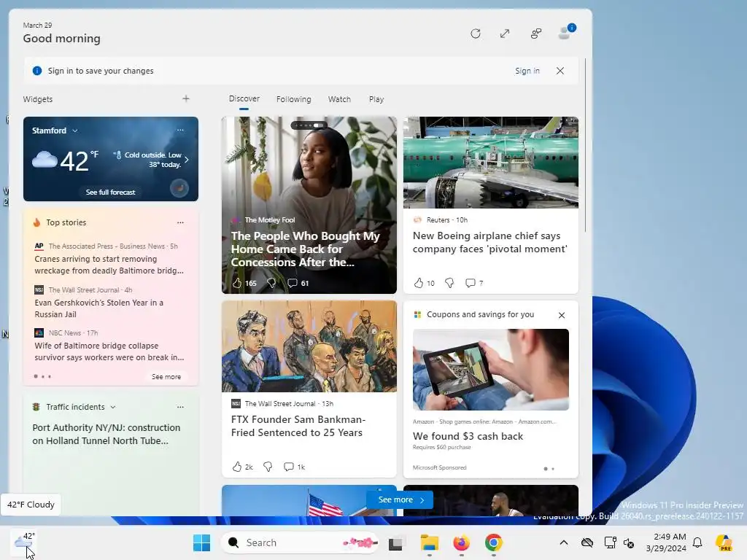Open weather widget more options
The width and height of the screenshot is (747, 560).
[180, 130]
